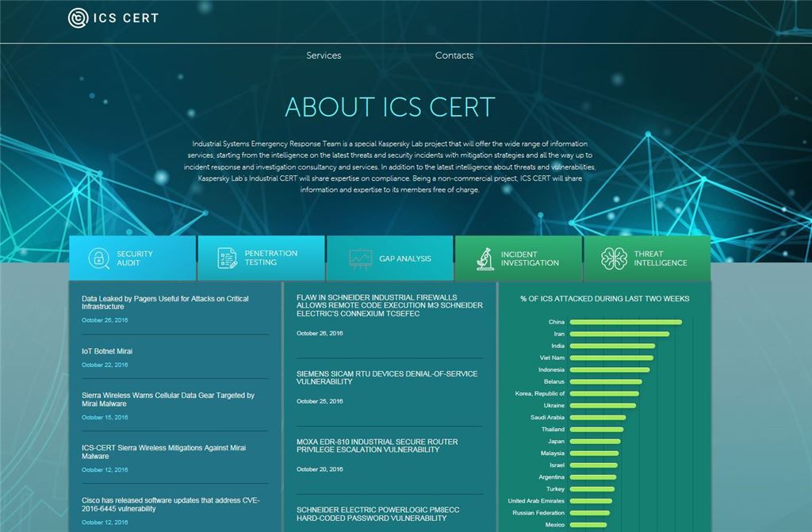Screen dimensions: 812x532
Task: Click the Incident Investigation microscope icon
Action: pos(485,259)
